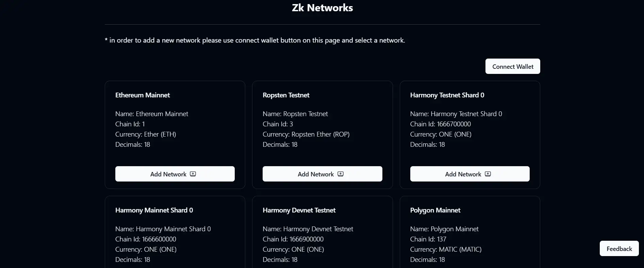Select the Ethereum Mainnet card title

click(x=143, y=95)
